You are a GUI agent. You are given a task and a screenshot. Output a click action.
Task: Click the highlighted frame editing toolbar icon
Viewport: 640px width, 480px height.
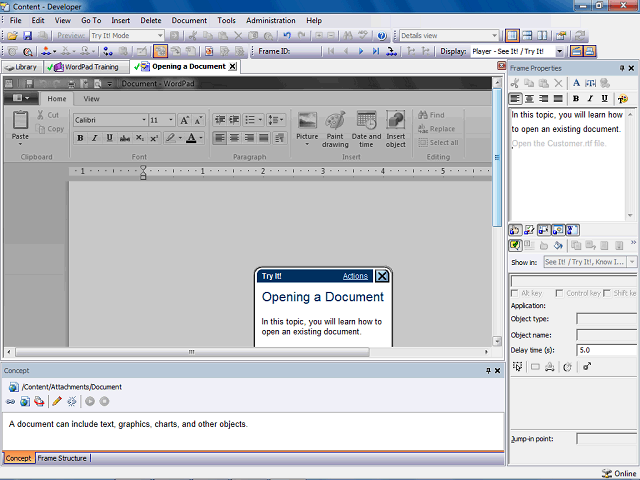160,51
